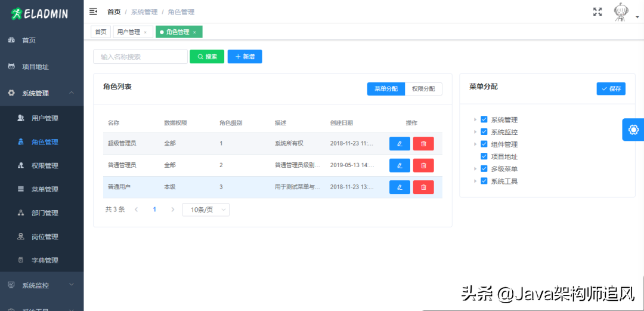The width and height of the screenshot is (644, 311).
Task: Enter fullscreen mode icon
Action: pyautogui.click(x=597, y=12)
